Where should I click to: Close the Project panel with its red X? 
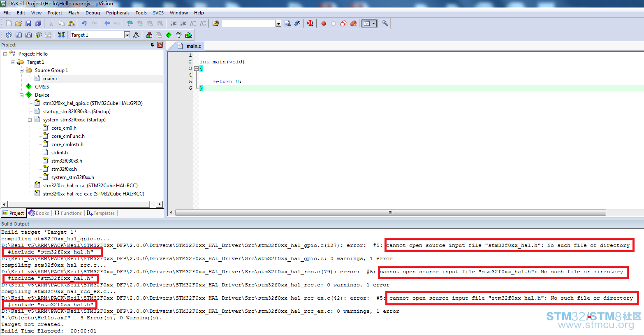160,45
